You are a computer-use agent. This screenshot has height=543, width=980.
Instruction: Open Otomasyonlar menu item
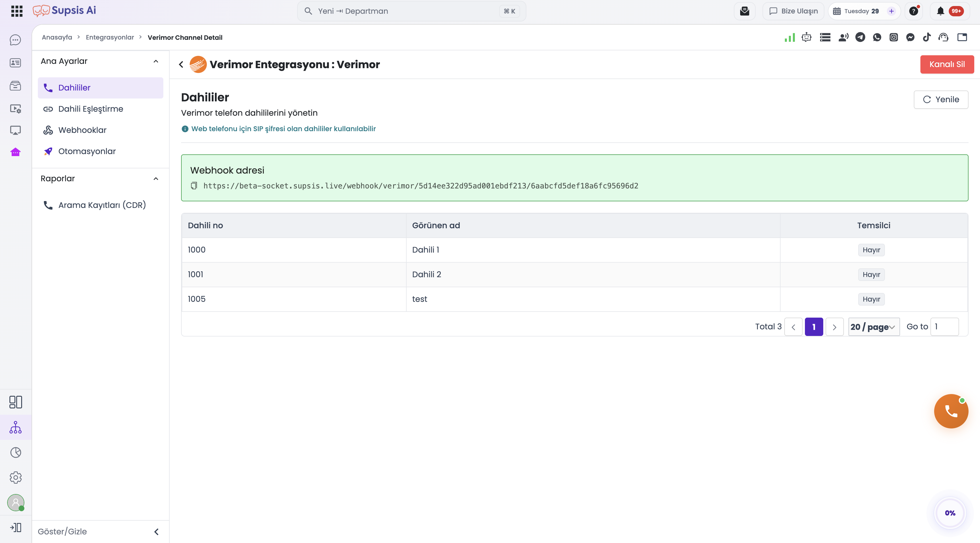coord(100,151)
